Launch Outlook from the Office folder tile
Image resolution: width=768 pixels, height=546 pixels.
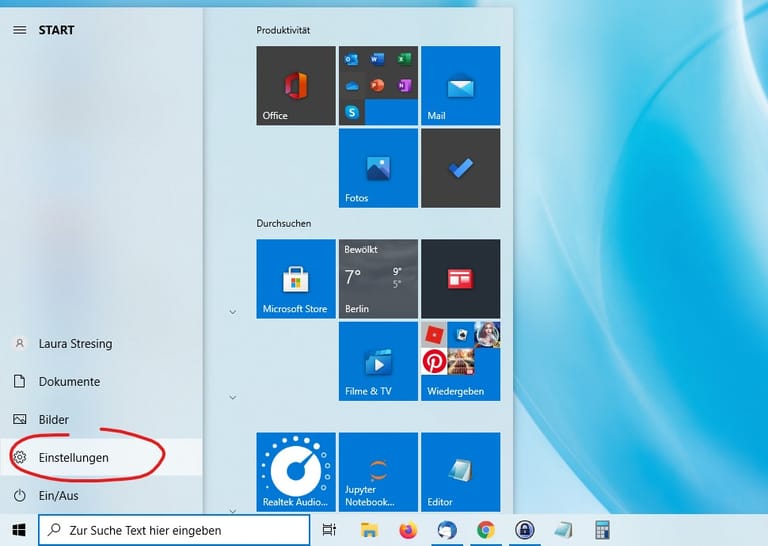(x=351, y=59)
